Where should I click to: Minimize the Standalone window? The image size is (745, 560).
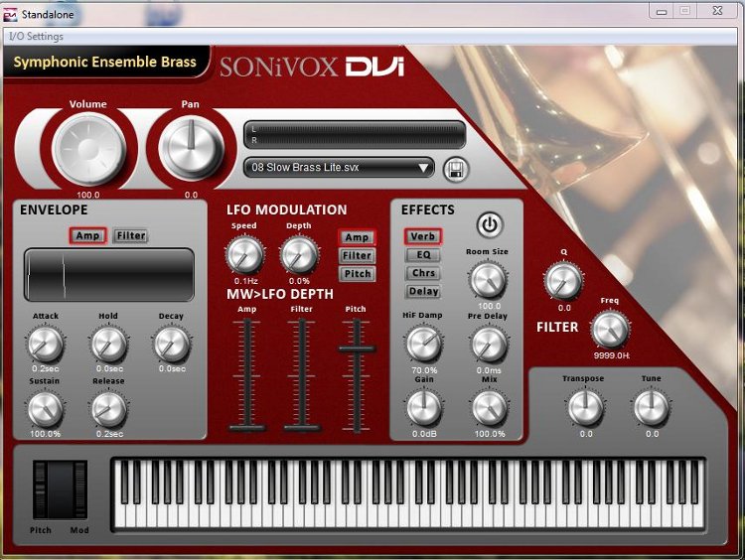coord(661,11)
